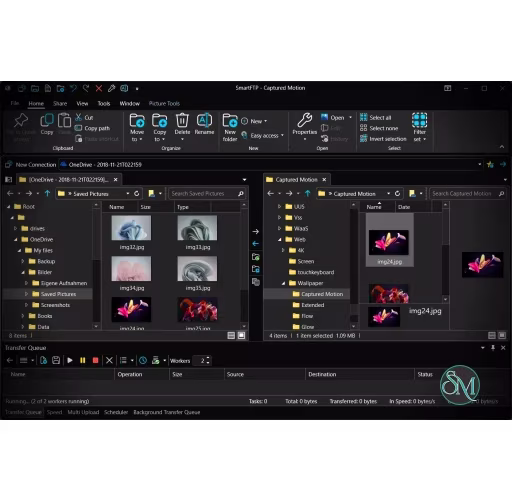Pin the Transfer Queue panel
Image resolution: width=512 pixels, height=500 pixels.
(x=493, y=348)
